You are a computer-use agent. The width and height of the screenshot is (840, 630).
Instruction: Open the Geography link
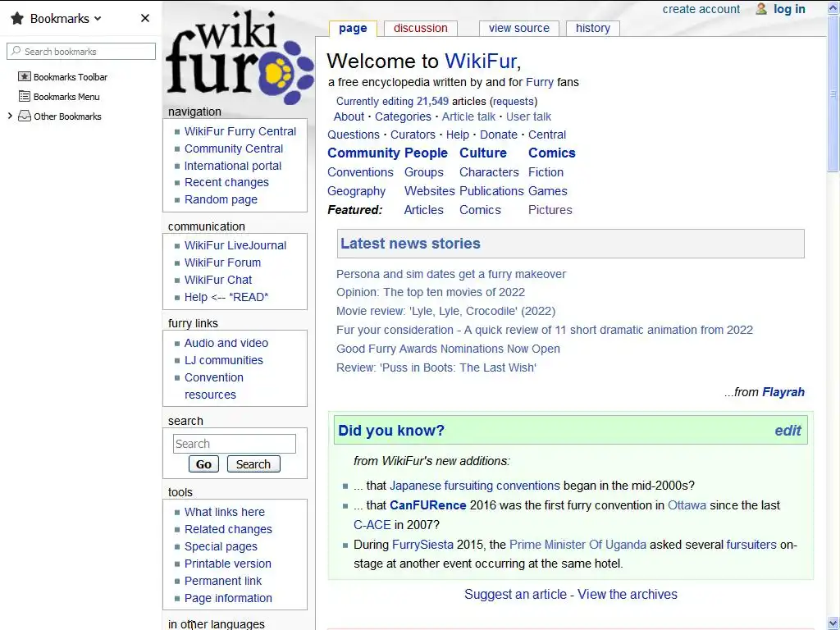[356, 191]
